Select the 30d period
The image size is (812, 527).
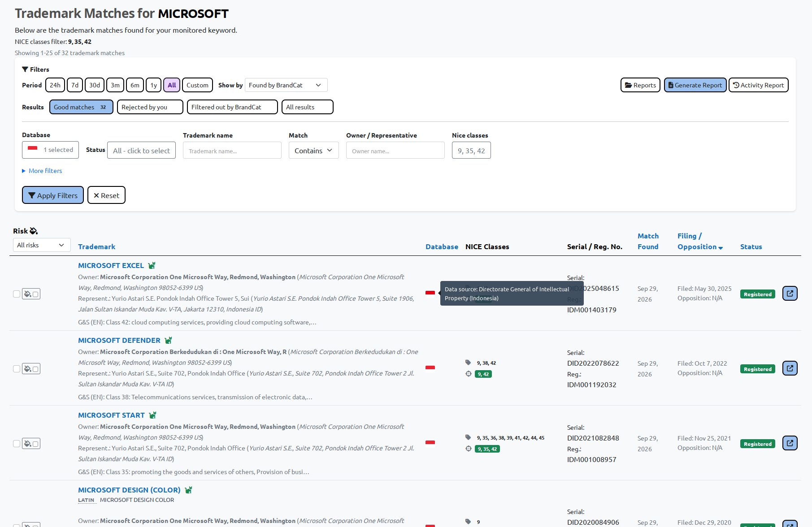click(95, 85)
